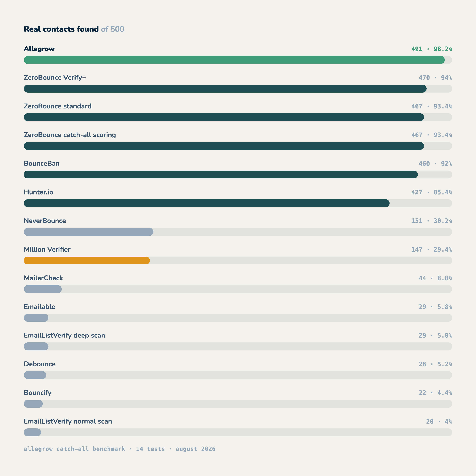The height and width of the screenshot is (476, 476).
Task: Click the 151 · 30.2% NeverBounce value
Action: coord(432,221)
